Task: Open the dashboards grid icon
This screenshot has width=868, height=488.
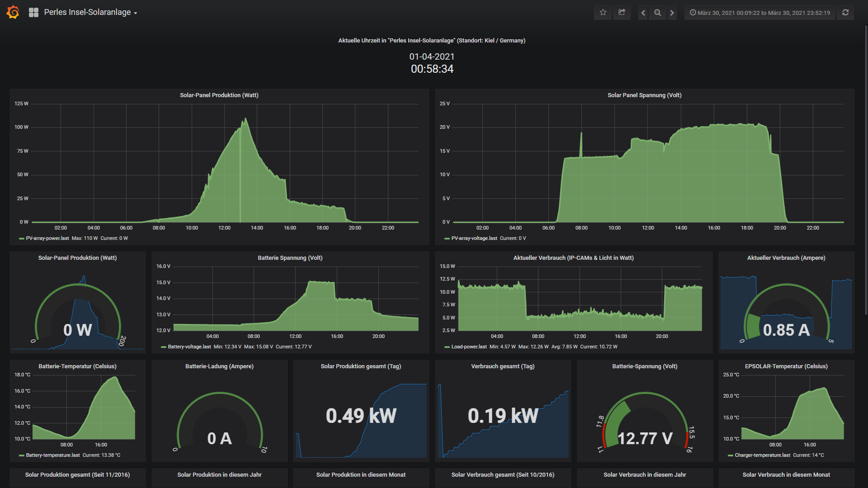Action: tap(33, 13)
